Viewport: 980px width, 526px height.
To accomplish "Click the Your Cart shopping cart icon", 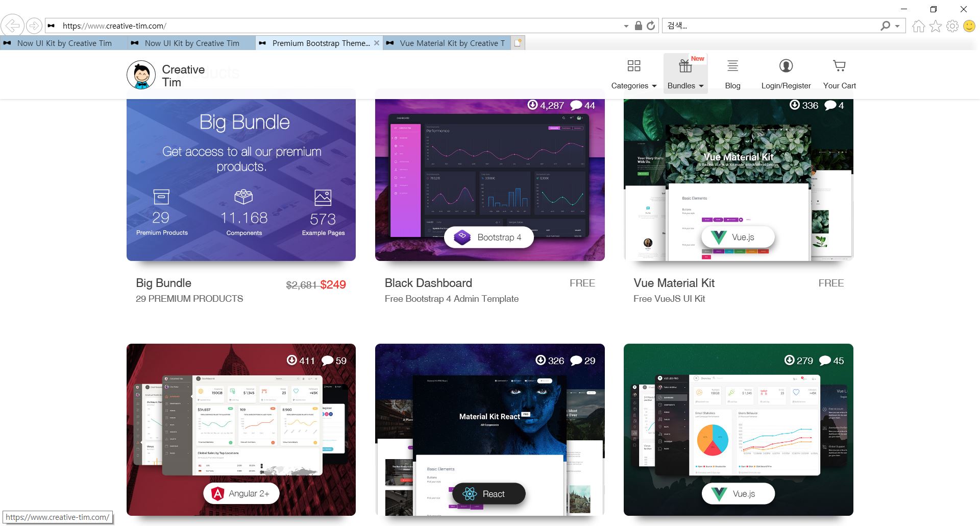I will [839, 65].
